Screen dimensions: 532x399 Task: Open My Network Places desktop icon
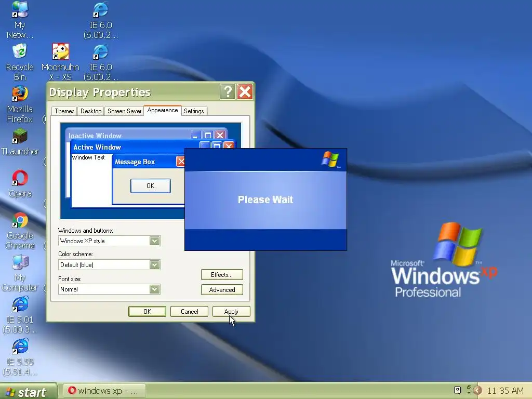(x=20, y=20)
